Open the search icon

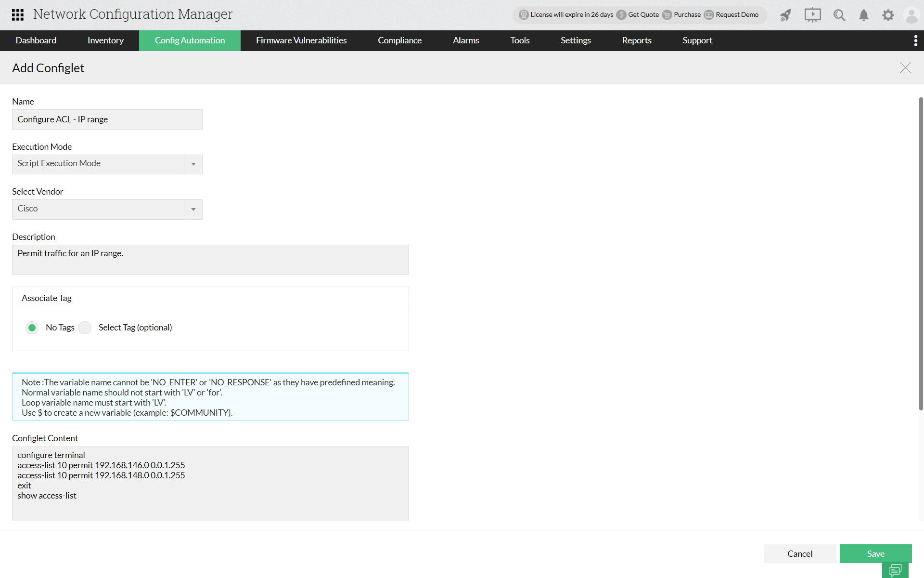[x=839, y=15]
